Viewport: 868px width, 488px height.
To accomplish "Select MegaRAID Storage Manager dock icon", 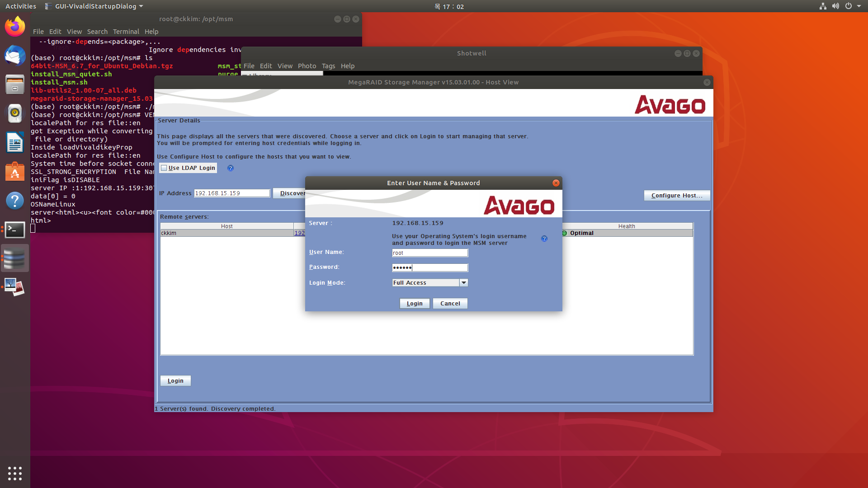I will (15, 258).
